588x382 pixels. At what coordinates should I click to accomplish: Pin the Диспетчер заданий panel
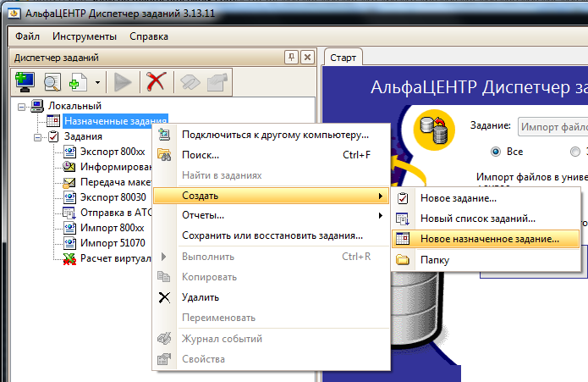pyautogui.click(x=291, y=58)
